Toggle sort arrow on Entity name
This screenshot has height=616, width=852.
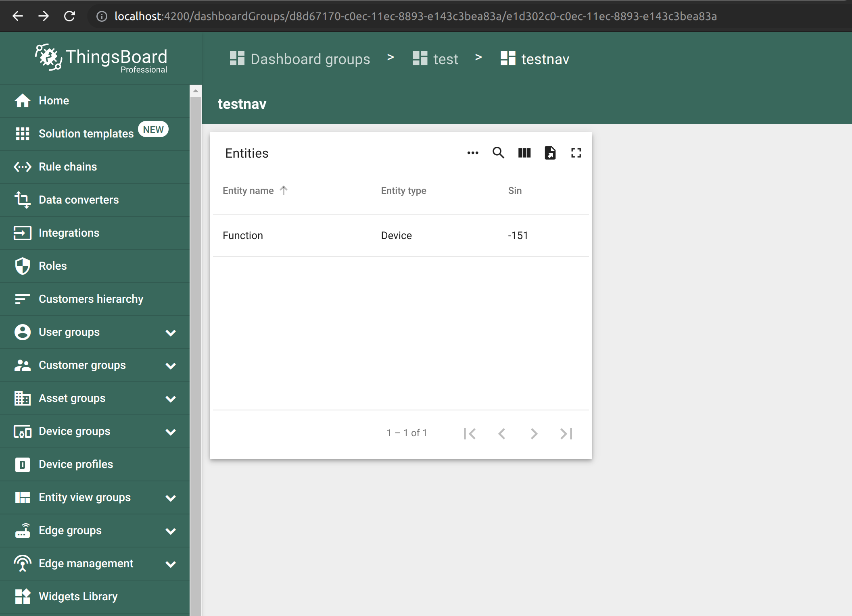pyautogui.click(x=284, y=190)
